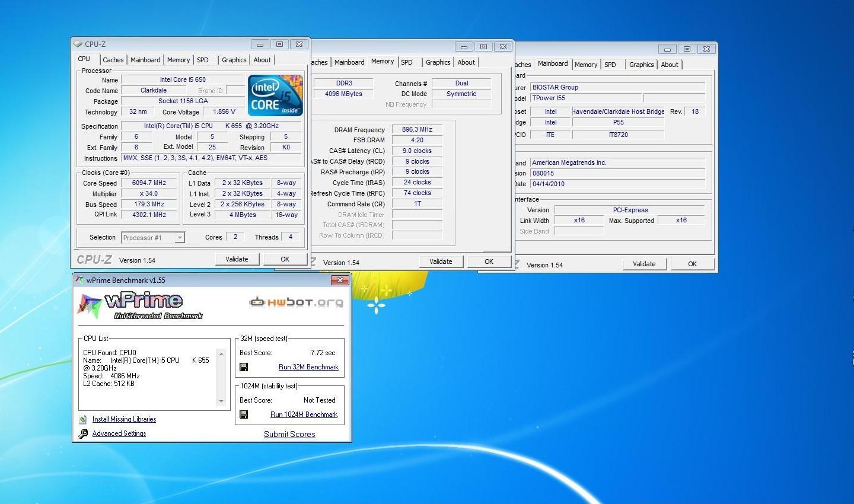Select the CPU tab in first window
The width and height of the screenshot is (854, 504).
84,59
